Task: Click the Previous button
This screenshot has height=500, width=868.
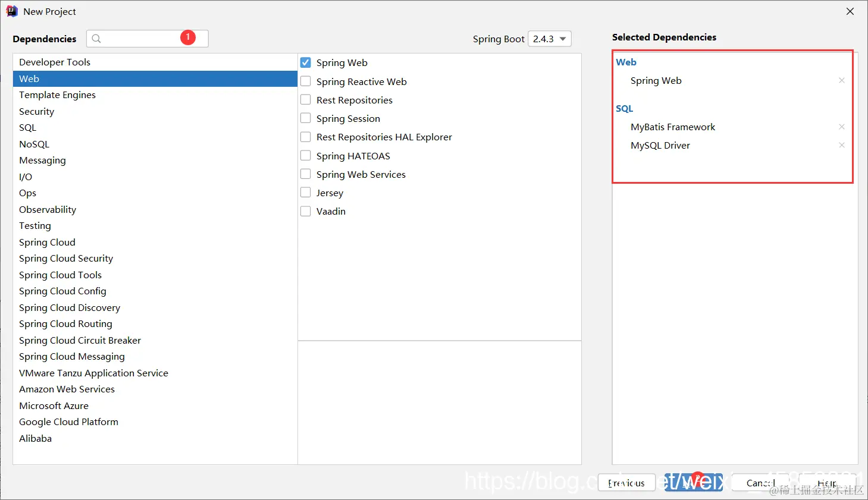Action: click(626, 483)
